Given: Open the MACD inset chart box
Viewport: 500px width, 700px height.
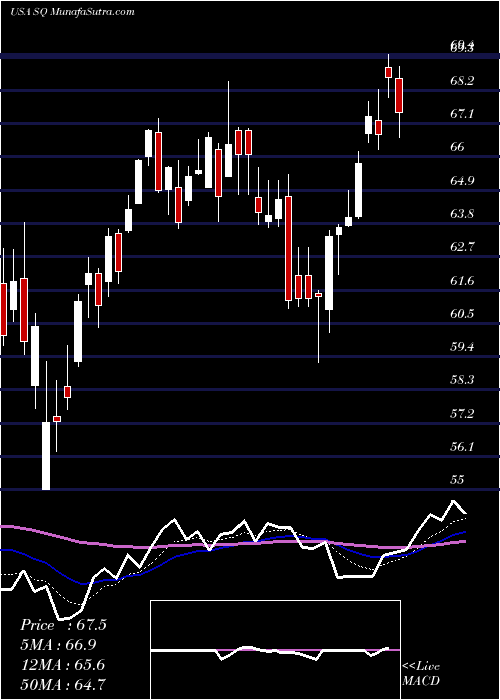Looking at the screenshot, I should 275,650.
